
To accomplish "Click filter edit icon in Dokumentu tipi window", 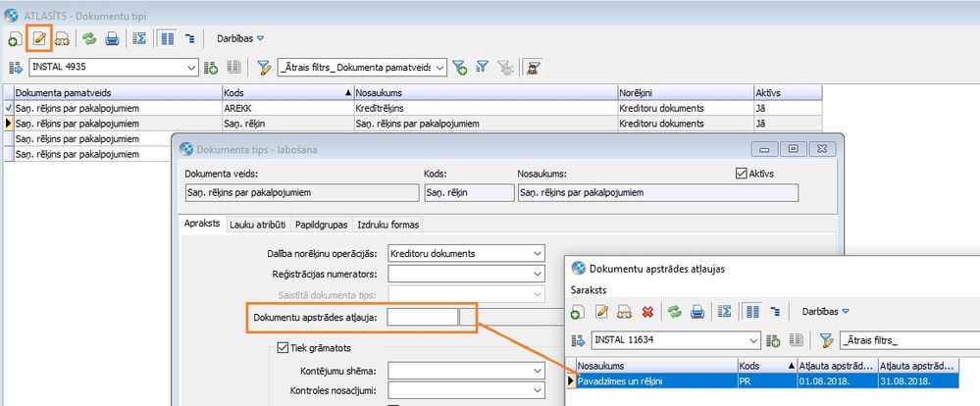I will tap(265, 68).
